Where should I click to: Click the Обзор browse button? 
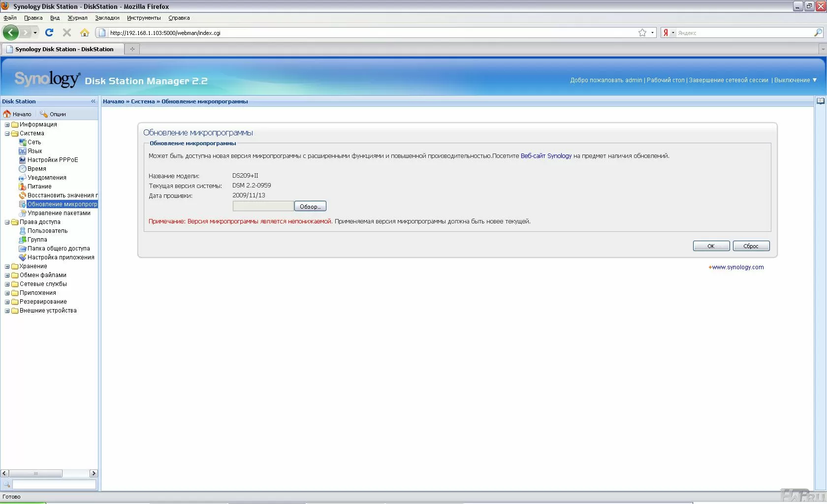click(x=310, y=206)
